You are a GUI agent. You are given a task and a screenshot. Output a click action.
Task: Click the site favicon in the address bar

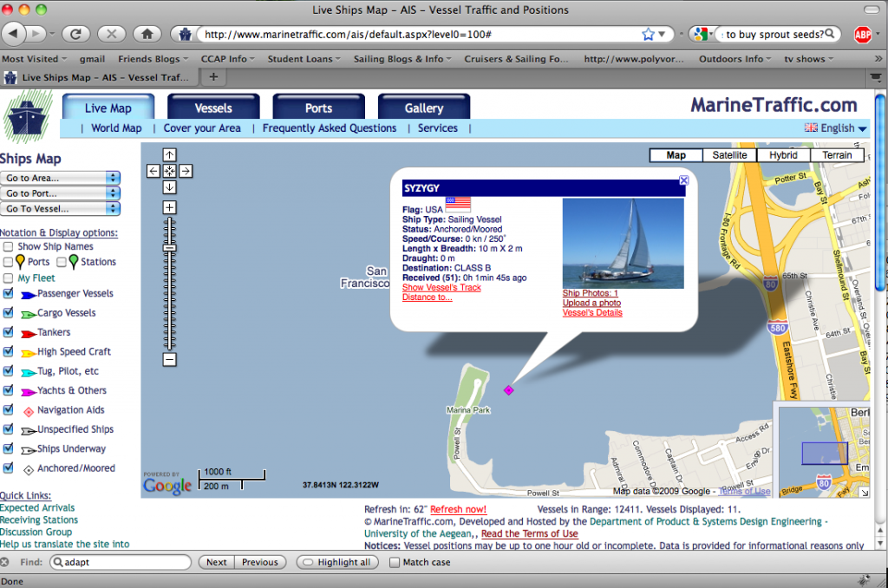pos(185,35)
